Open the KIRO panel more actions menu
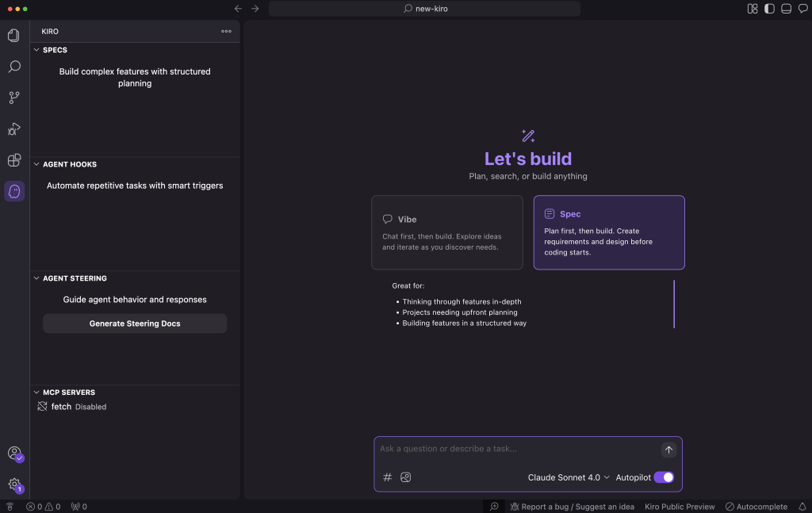This screenshot has width=812, height=513. click(226, 31)
